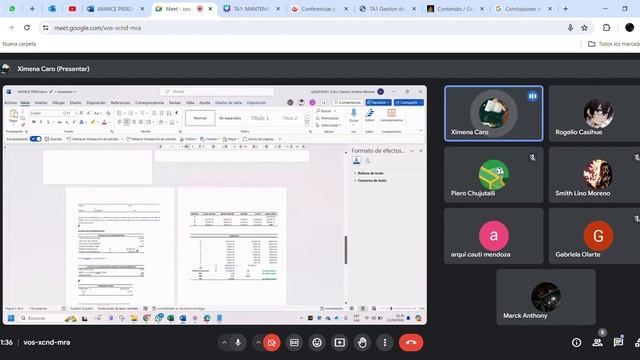This screenshot has width=640, height=360.
Task: Bookmark this page with star icon
Action: (584, 28)
